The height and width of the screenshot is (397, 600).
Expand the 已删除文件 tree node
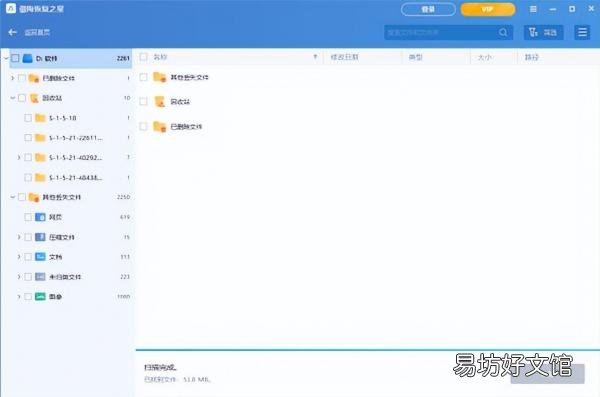coord(13,78)
